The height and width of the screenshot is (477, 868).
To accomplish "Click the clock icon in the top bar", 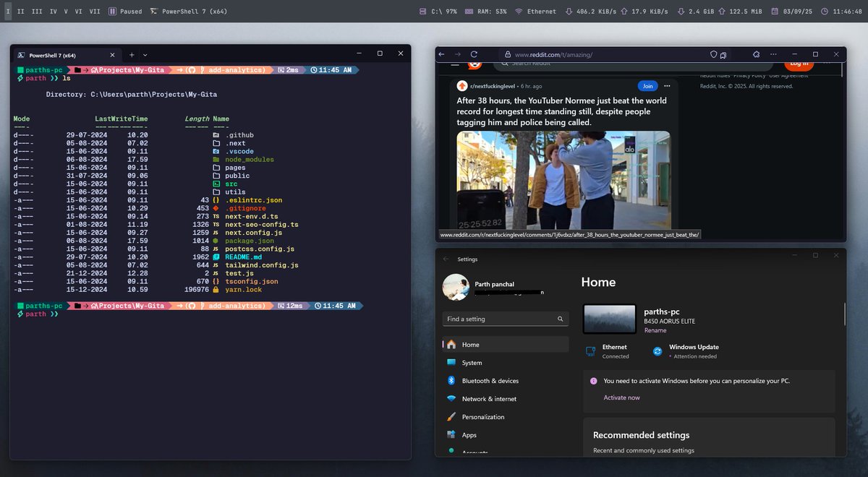I will 825,12.
